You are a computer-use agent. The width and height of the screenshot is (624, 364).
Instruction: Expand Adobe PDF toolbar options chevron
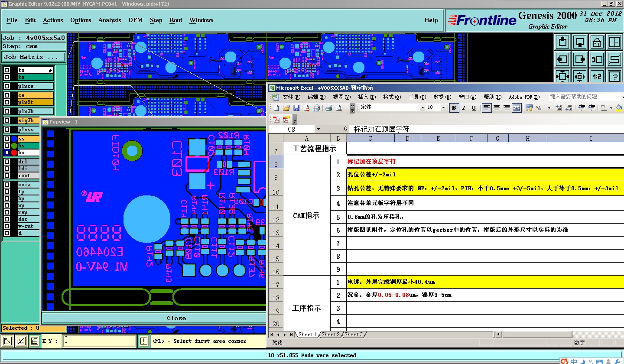(295, 119)
